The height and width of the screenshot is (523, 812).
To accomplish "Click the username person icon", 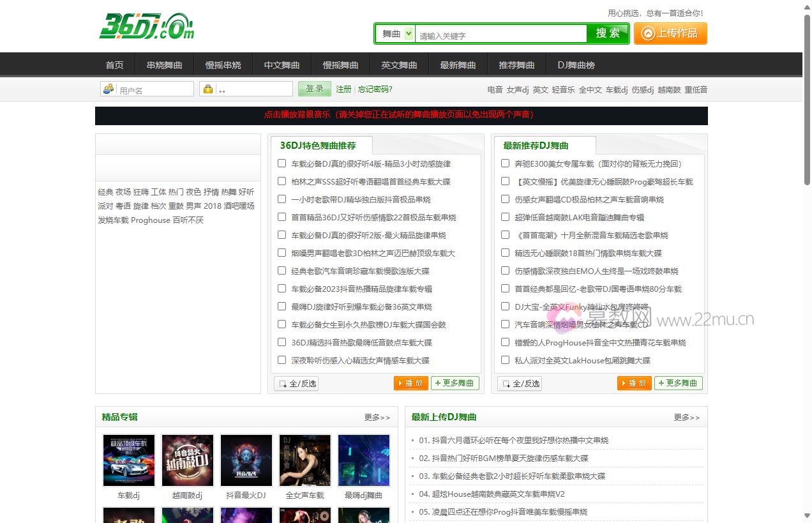I will coord(107,89).
